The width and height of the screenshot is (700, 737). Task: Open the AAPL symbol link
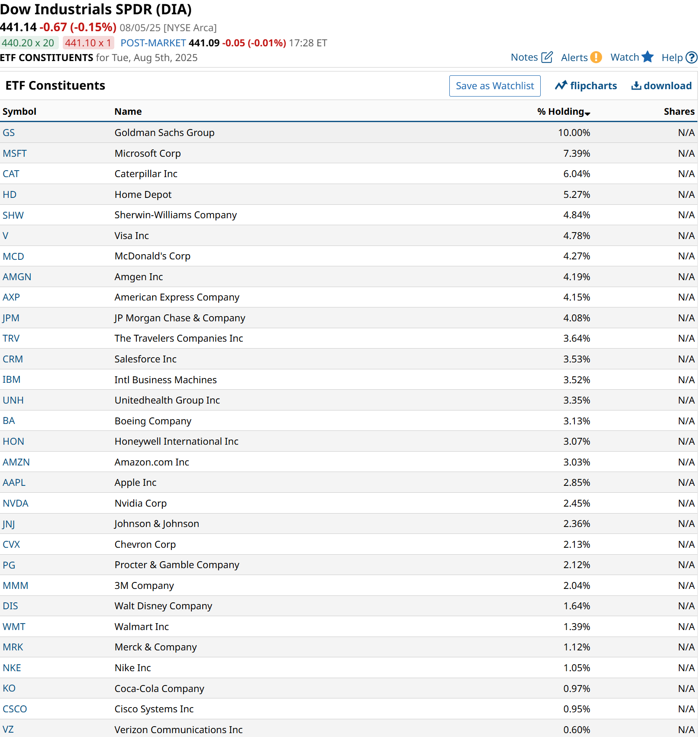pos(14,482)
